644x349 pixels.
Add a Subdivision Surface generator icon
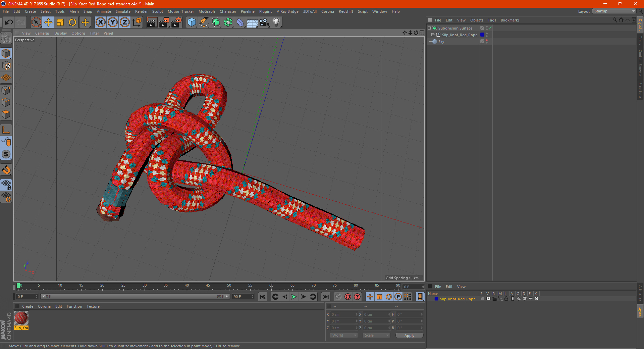tap(216, 22)
